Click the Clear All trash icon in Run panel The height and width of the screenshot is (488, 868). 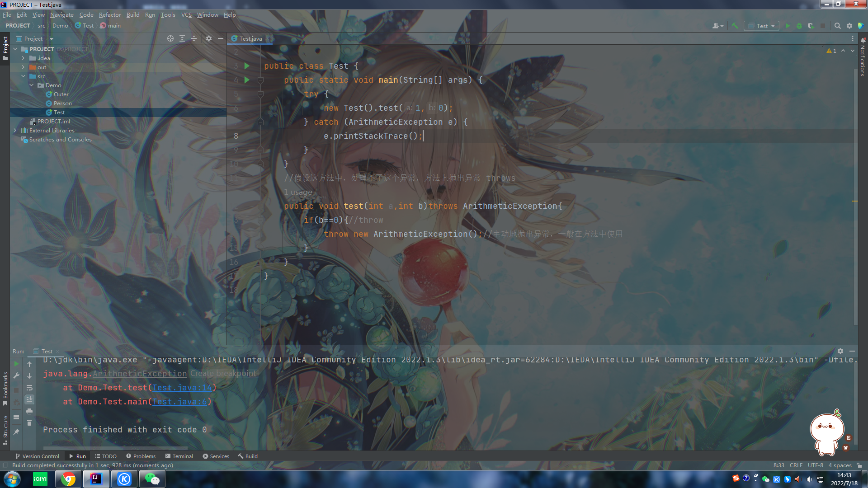point(29,423)
